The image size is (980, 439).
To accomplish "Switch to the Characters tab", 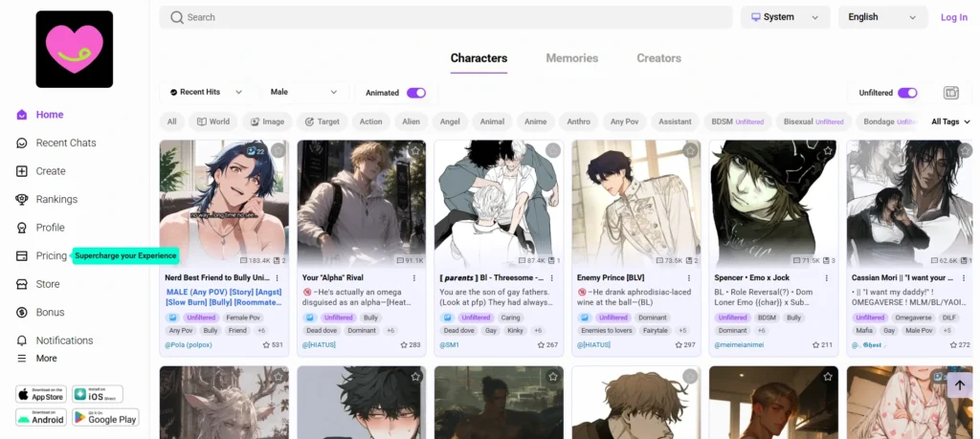I will (x=479, y=58).
